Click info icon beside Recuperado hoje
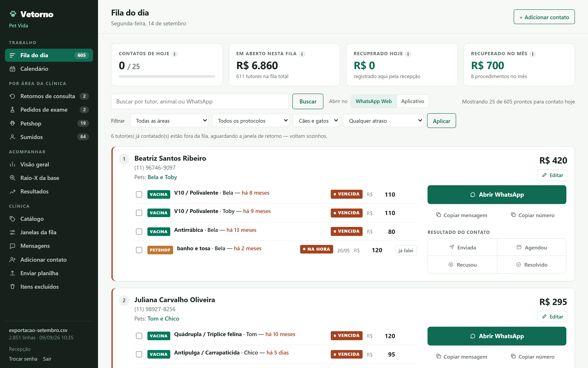Image resolution: width=588 pixels, height=368 pixels. (x=408, y=54)
